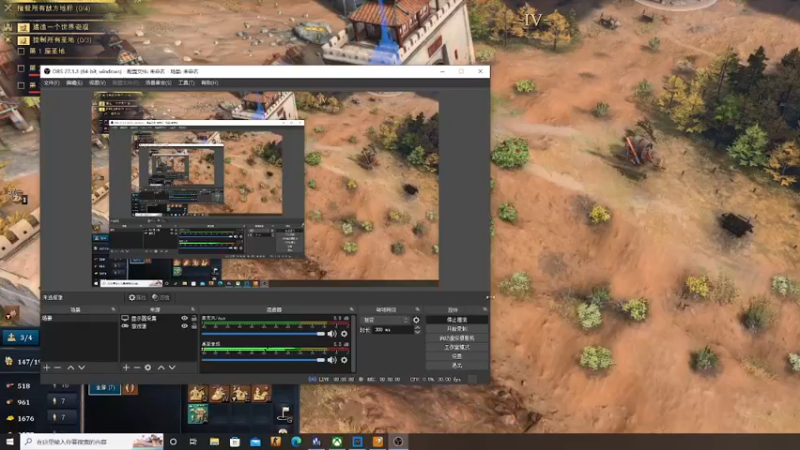Decrease transition duration with the down arrow
Screen dimensions: 800x450
pyautogui.click(x=417, y=333)
